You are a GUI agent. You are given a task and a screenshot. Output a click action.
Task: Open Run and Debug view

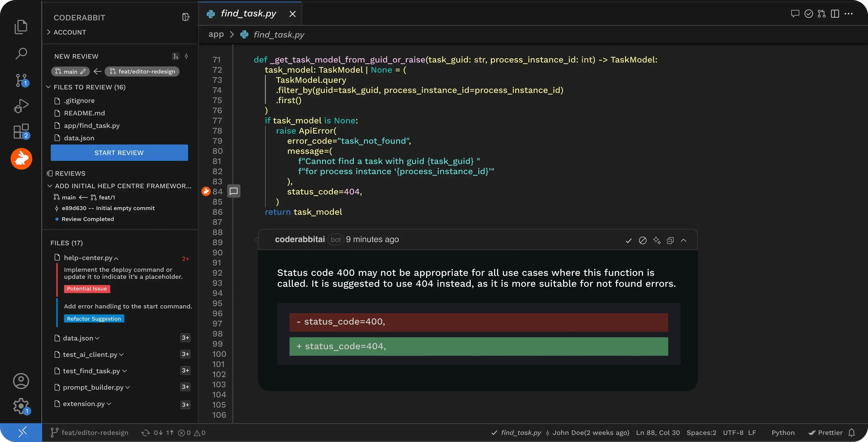(x=21, y=106)
